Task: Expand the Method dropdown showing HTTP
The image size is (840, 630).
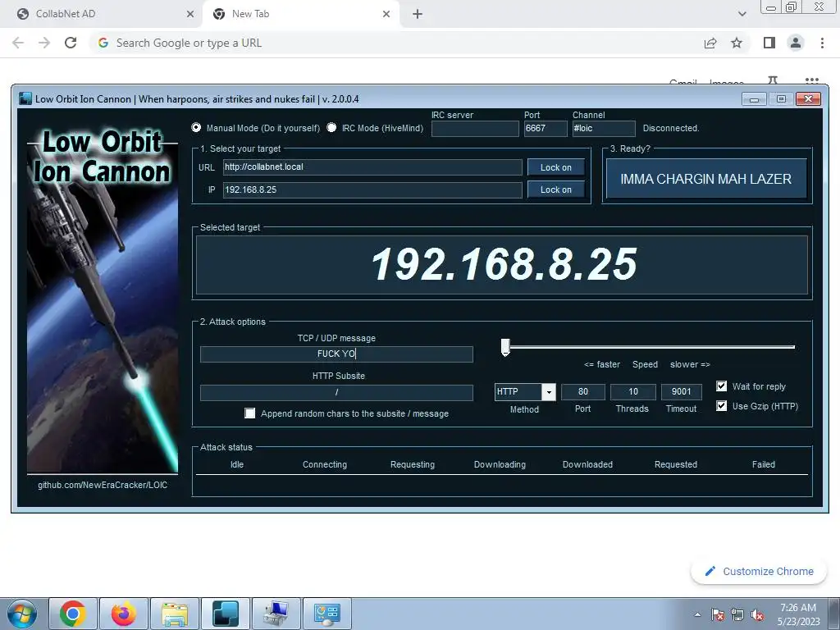Action: pyautogui.click(x=549, y=392)
